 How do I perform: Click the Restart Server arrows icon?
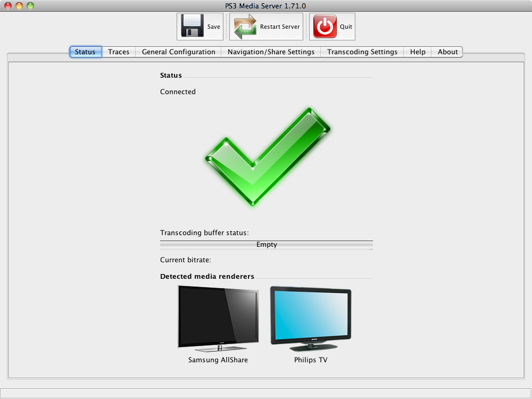pos(245,27)
